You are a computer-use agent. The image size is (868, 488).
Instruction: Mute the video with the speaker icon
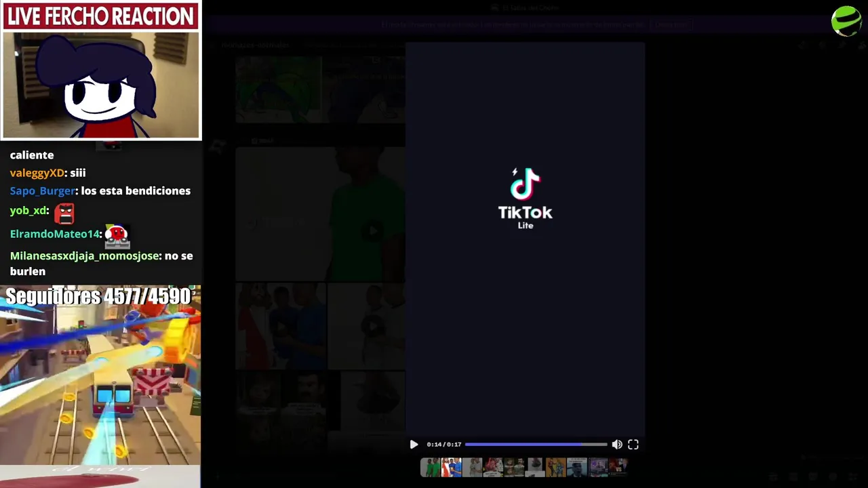tap(617, 445)
